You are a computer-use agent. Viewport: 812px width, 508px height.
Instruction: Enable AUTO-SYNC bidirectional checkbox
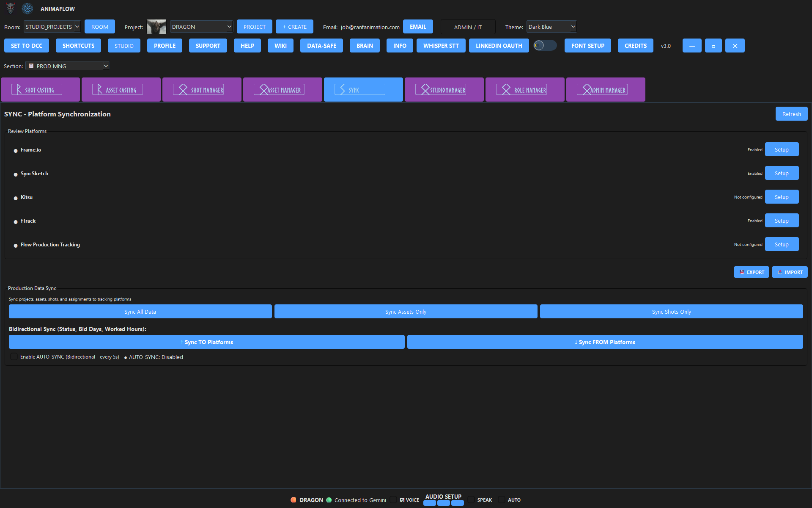coord(14,356)
